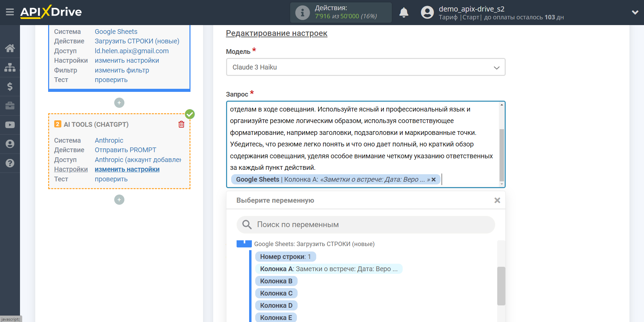Open billing dollar icon in sidebar

10,86
